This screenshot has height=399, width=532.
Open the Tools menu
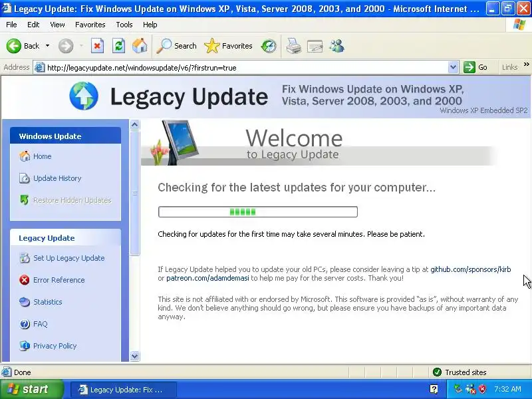(x=124, y=25)
